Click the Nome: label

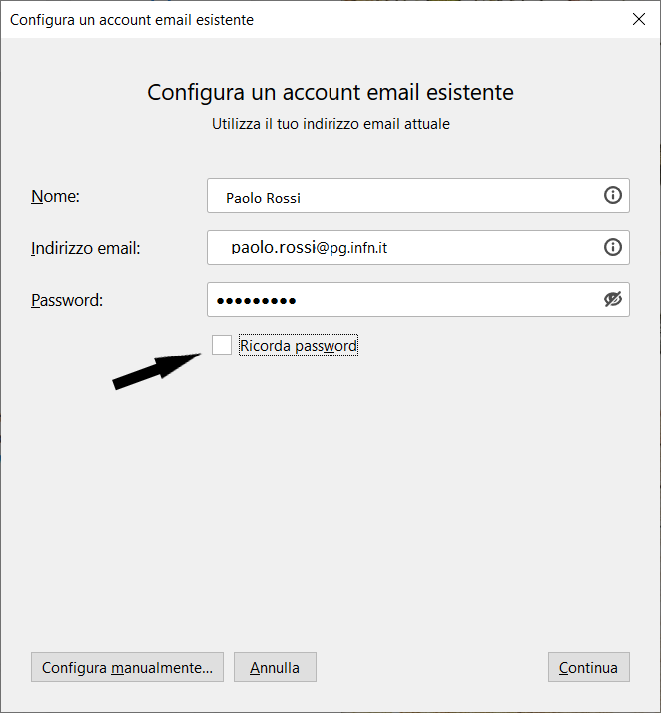pos(55,196)
